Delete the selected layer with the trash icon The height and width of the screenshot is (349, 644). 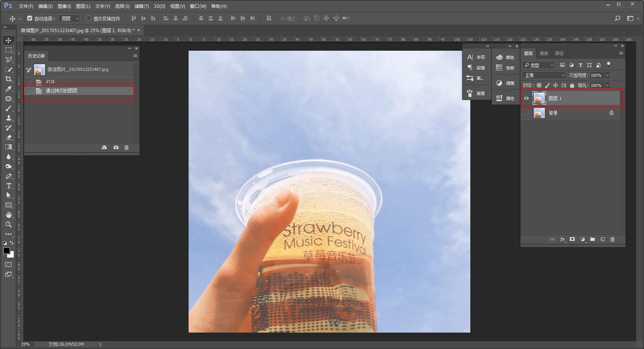(x=613, y=239)
